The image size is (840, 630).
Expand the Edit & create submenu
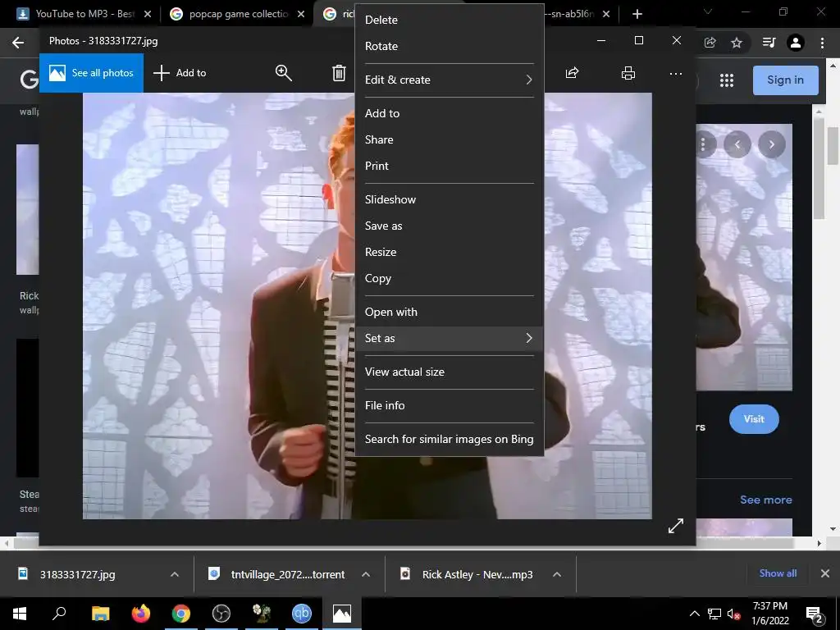(x=449, y=80)
